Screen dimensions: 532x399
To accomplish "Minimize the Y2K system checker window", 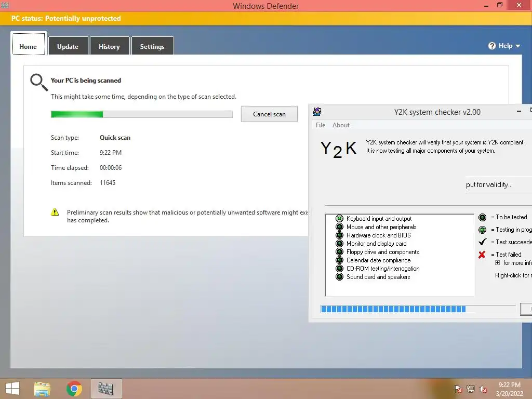I will (x=519, y=111).
